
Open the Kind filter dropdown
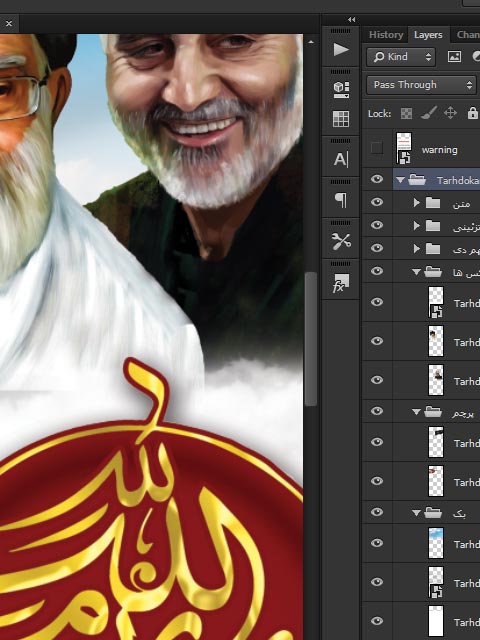tap(401, 57)
